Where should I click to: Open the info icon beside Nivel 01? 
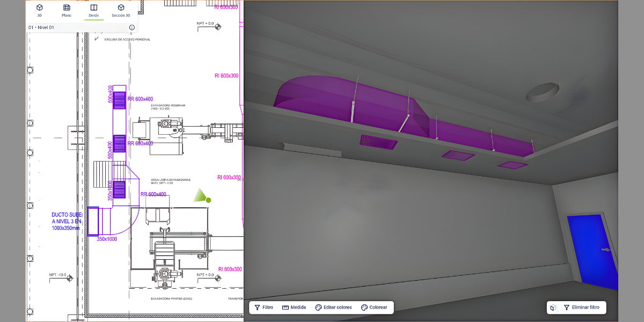pyautogui.click(x=131, y=27)
